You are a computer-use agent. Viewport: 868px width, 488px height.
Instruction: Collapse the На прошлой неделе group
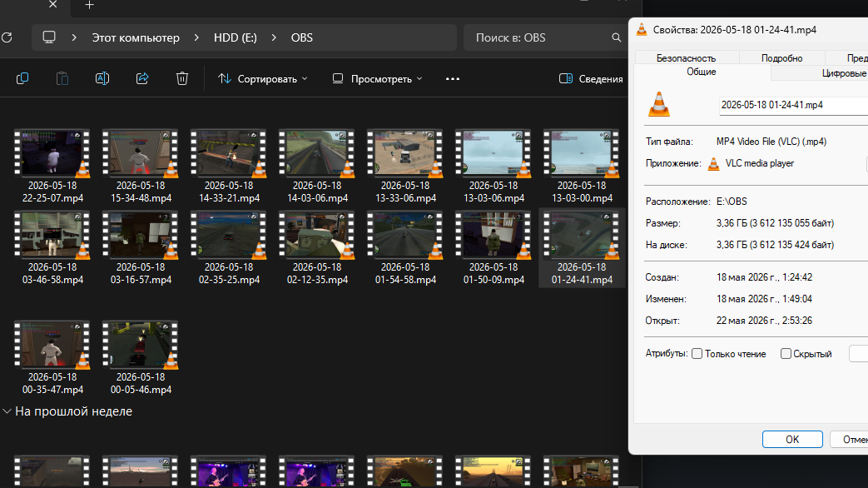point(7,411)
